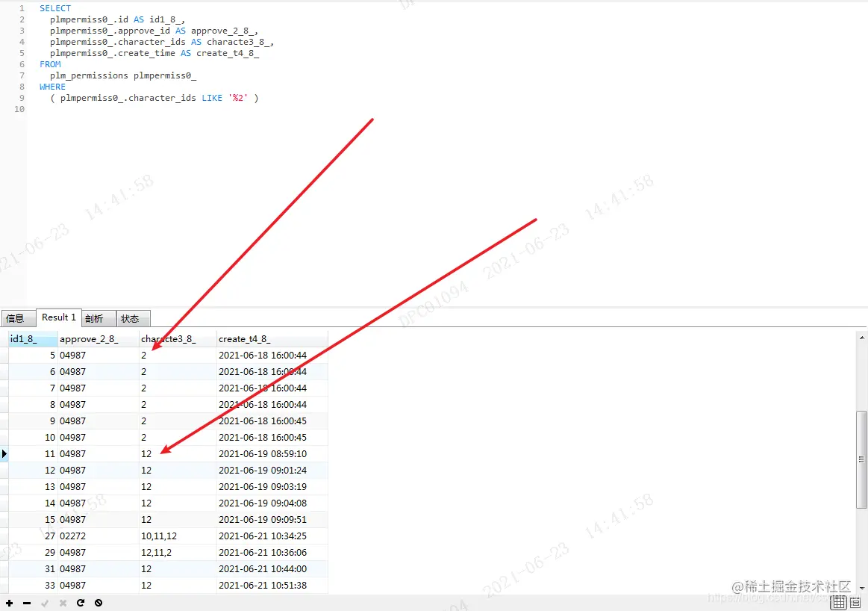
Task: Click the cell '2021-06-19 09:09:51'
Action: point(272,520)
